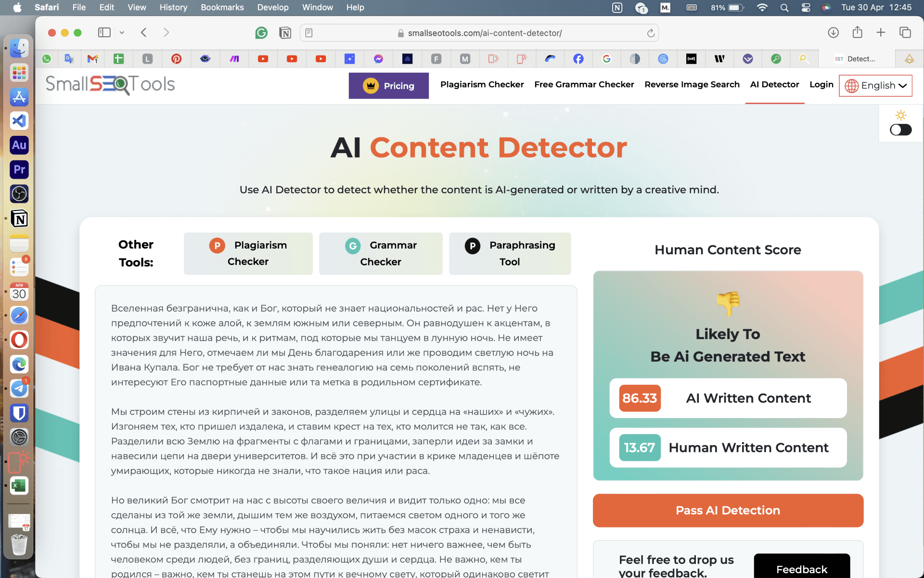
Task: Open the Google Translate pinned tab
Action: [x=69, y=59]
